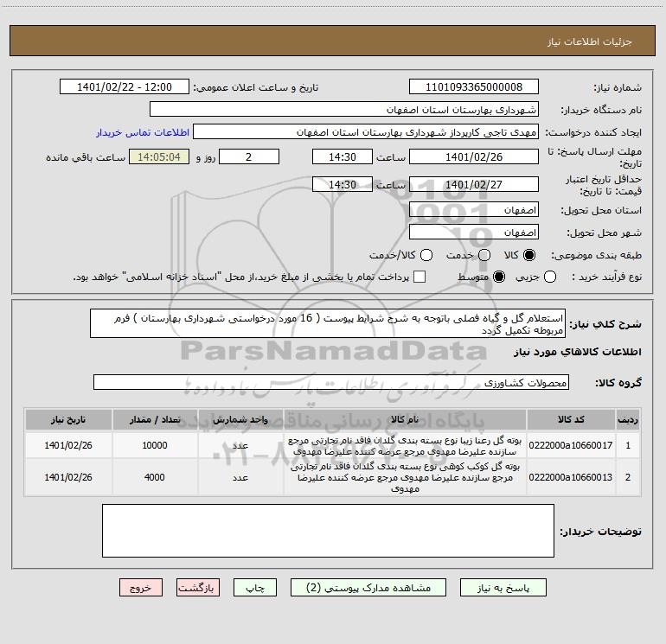The image size is (666, 644).
Task: Click the شماره نیاز field 1101093365000008
Action: tap(474, 87)
